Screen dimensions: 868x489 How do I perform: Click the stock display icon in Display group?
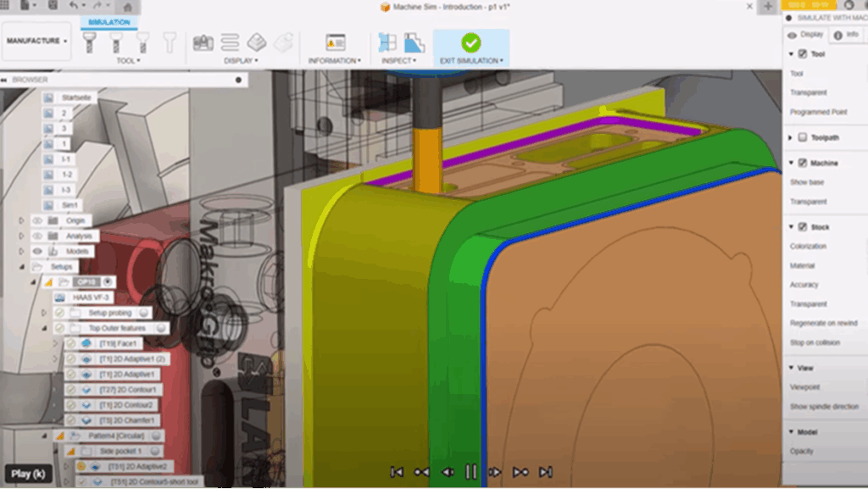(x=257, y=42)
